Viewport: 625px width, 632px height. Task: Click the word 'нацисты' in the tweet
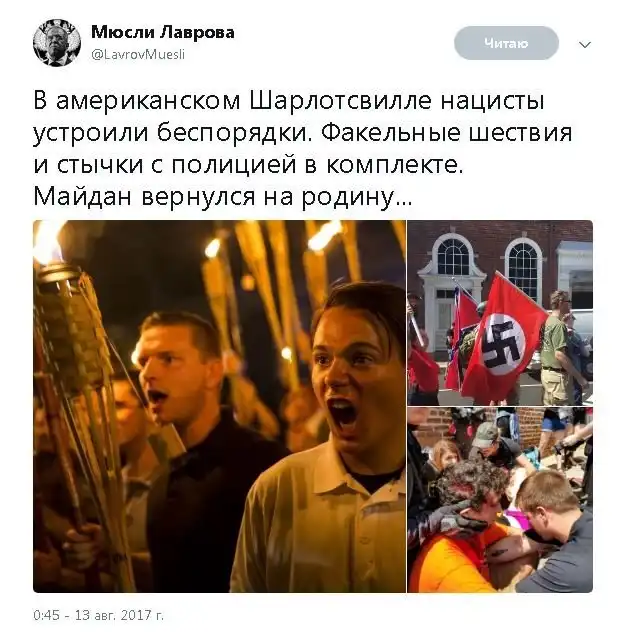492,101
